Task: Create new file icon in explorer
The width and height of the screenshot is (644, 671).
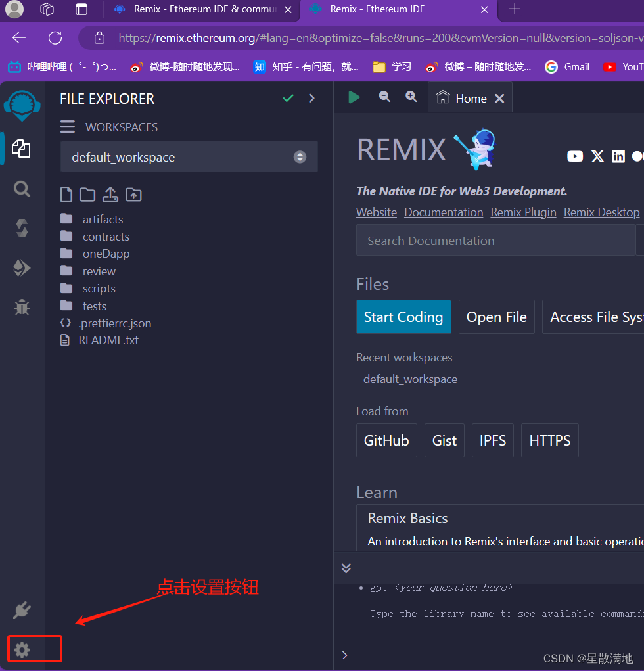Action: [x=66, y=195]
